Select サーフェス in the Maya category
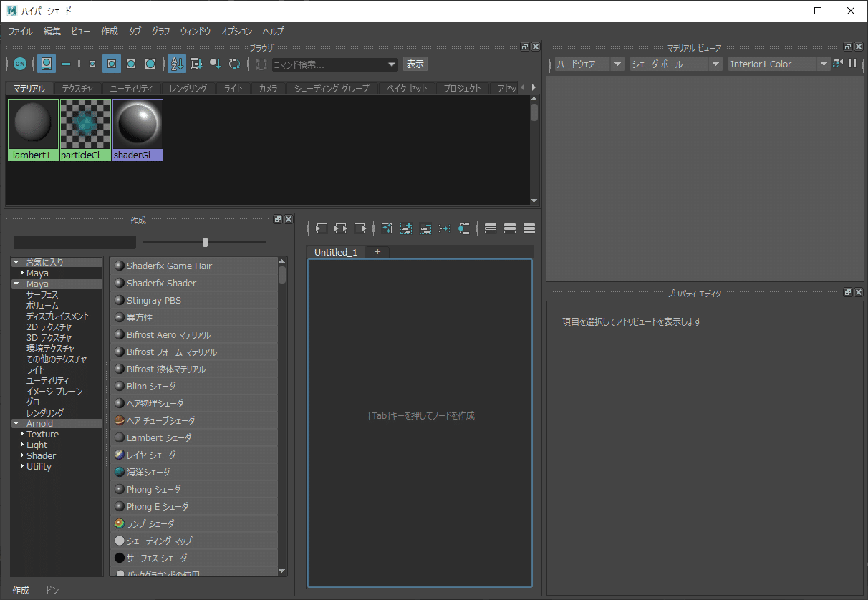Image resolution: width=868 pixels, height=600 pixels. (x=42, y=295)
